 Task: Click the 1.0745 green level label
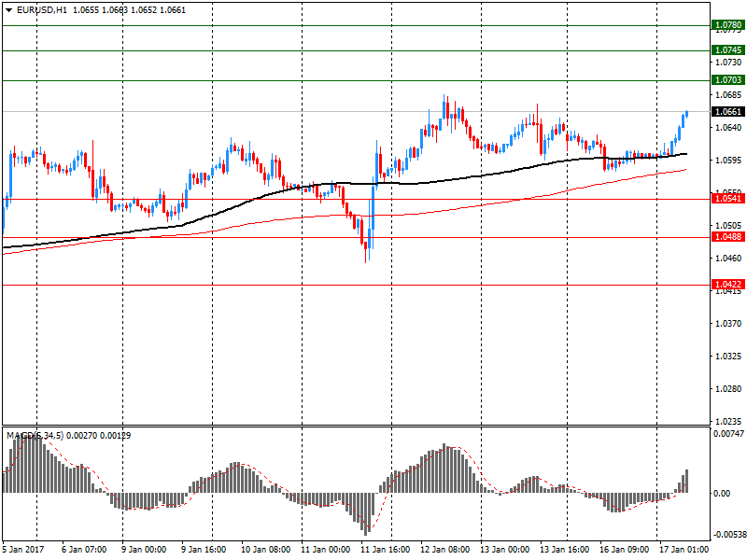pyautogui.click(x=728, y=50)
